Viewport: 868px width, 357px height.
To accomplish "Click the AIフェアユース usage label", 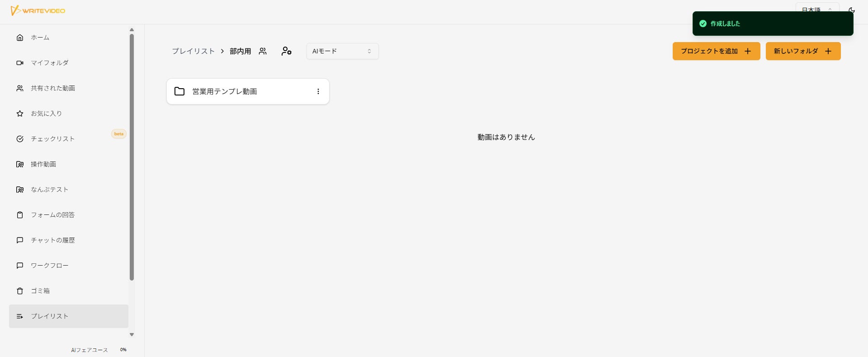I will (90, 350).
